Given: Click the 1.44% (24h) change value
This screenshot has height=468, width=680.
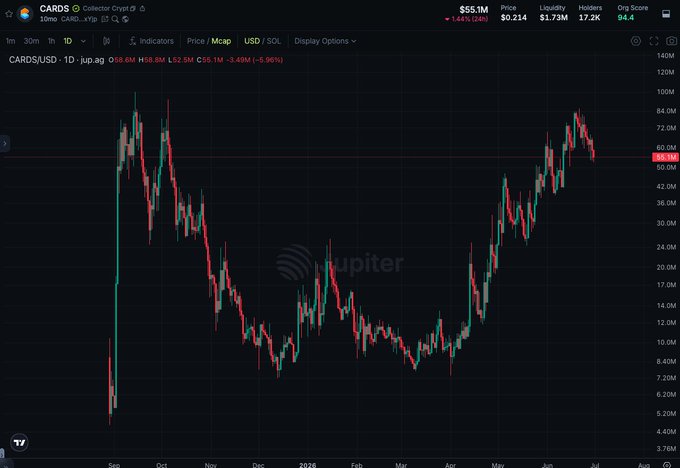Looking at the screenshot, I should point(466,19).
